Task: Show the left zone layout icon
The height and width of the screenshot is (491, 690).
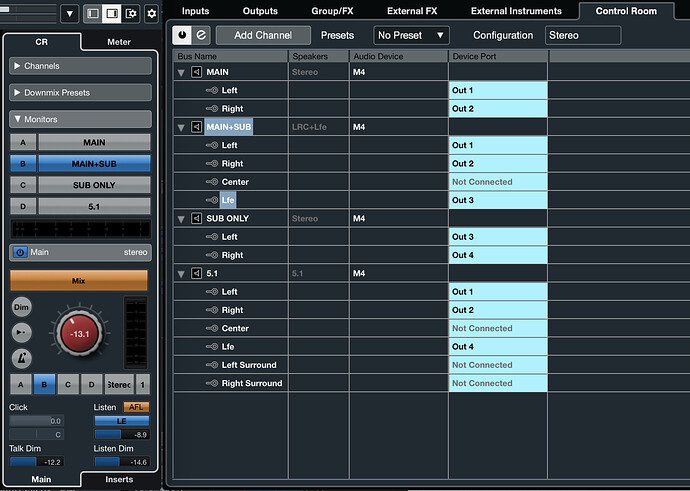Action: click(93, 14)
